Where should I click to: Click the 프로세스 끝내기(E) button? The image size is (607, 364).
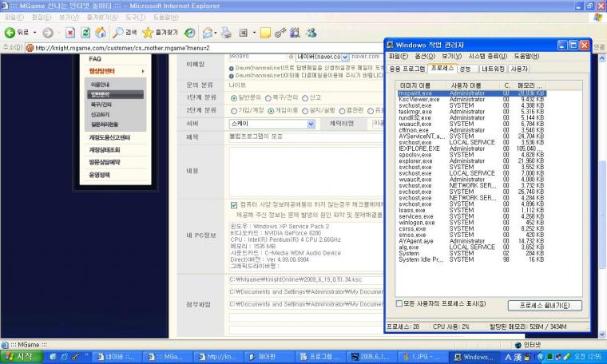click(x=545, y=306)
